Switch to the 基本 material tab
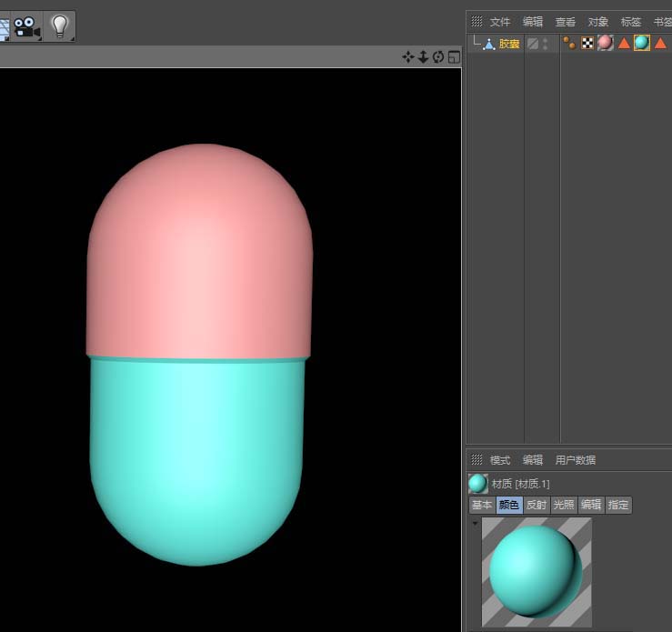Viewport: 672px width, 632px height. pos(482,505)
